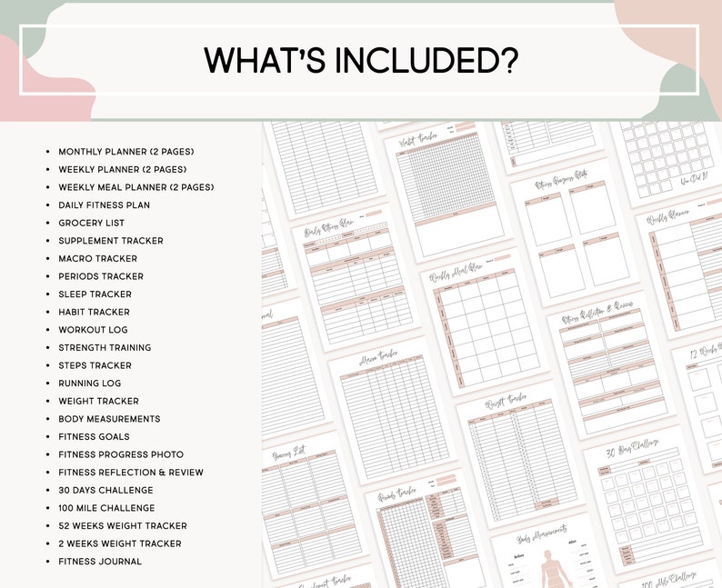Viewport: 722px width, 588px height.
Task: Open the 30 Day Challenge page preview
Action: pyautogui.click(x=648, y=498)
